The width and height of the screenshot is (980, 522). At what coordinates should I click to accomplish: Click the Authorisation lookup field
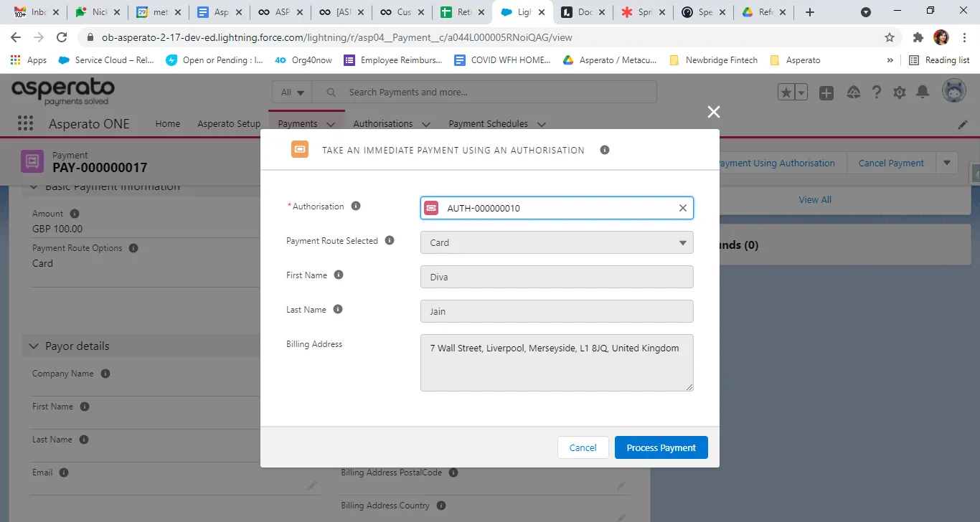click(x=557, y=208)
